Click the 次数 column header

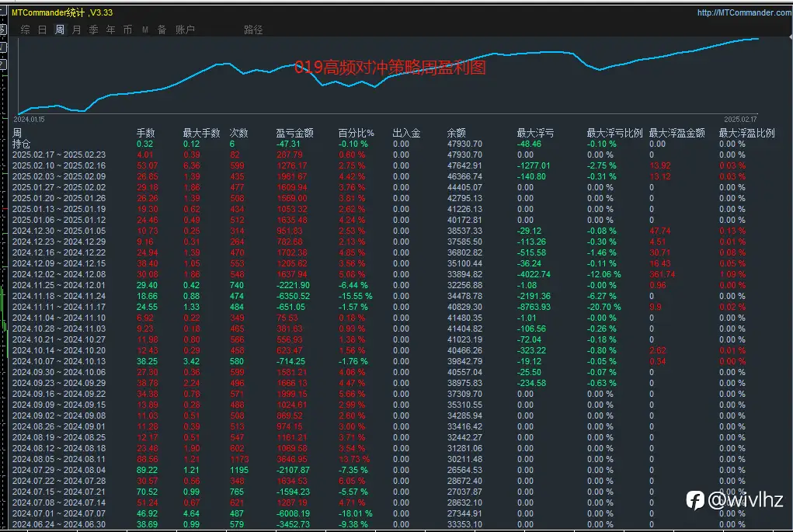click(238, 133)
